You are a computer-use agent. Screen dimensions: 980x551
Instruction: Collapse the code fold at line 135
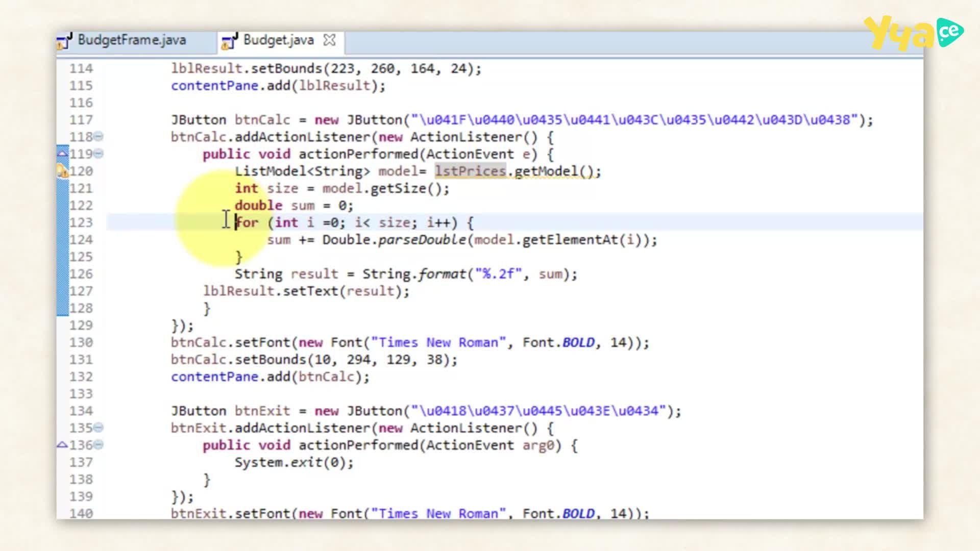click(x=99, y=428)
